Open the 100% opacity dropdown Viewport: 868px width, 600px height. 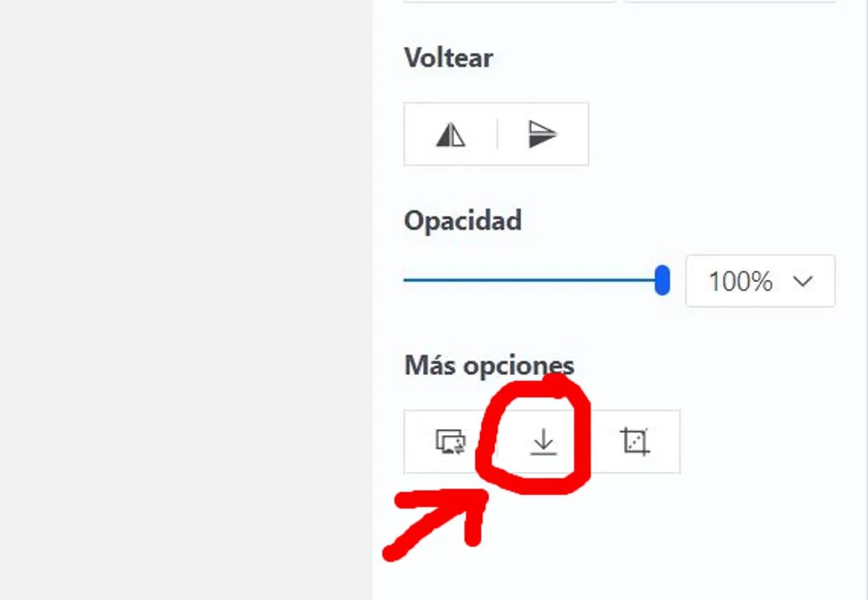click(760, 281)
